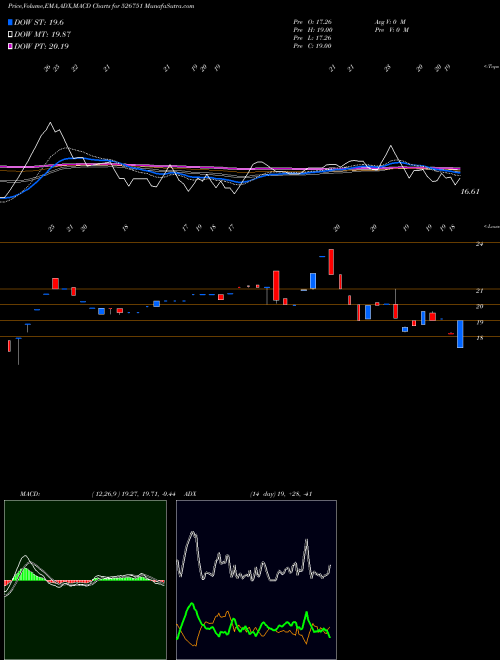Open the green MACD histogram panel
Image resolution: width=500 pixels, height=660 pixels.
coord(85,580)
